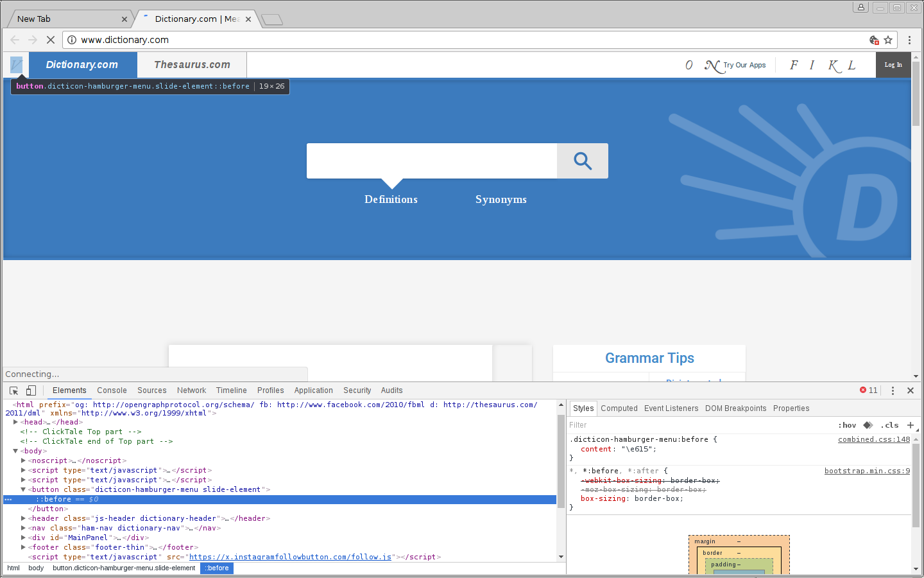Switch to the Computed styles tab

pos(619,408)
